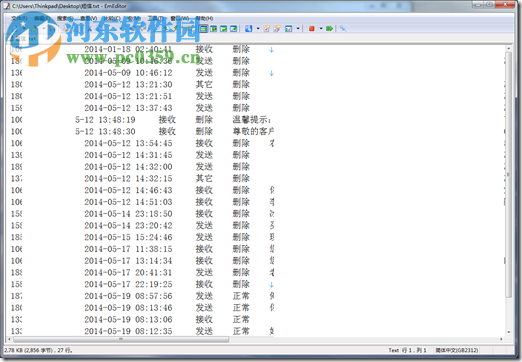
Task: Open the 帮助(H) menu
Action: (204, 18)
